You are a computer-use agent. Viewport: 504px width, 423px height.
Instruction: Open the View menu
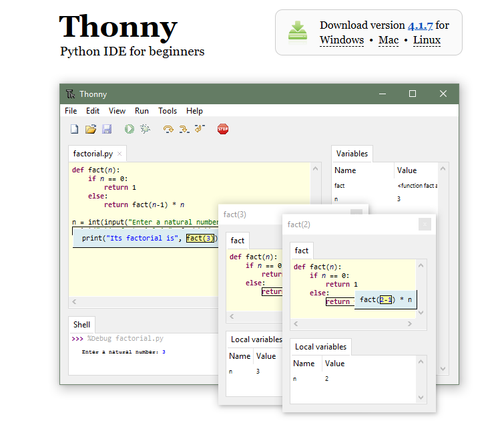[117, 111]
